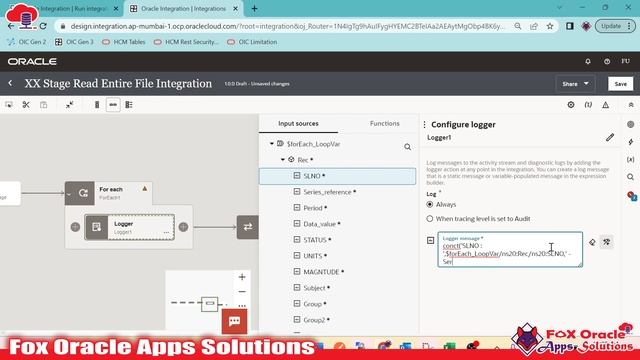The height and width of the screenshot is (360, 640).
Task: Open a new browser tab
Action: click(254, 9)
